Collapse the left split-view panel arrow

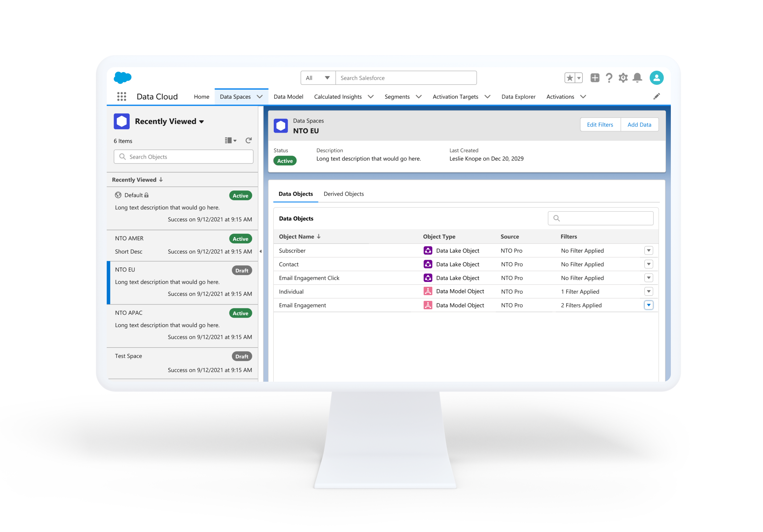261,251
